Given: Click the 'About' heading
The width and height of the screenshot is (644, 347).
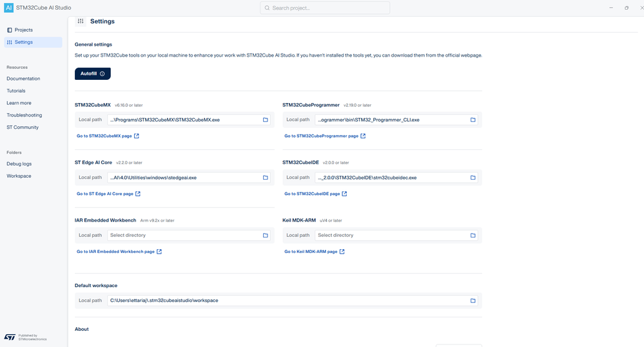Looking at the screenshot, I should click(82, 329).
